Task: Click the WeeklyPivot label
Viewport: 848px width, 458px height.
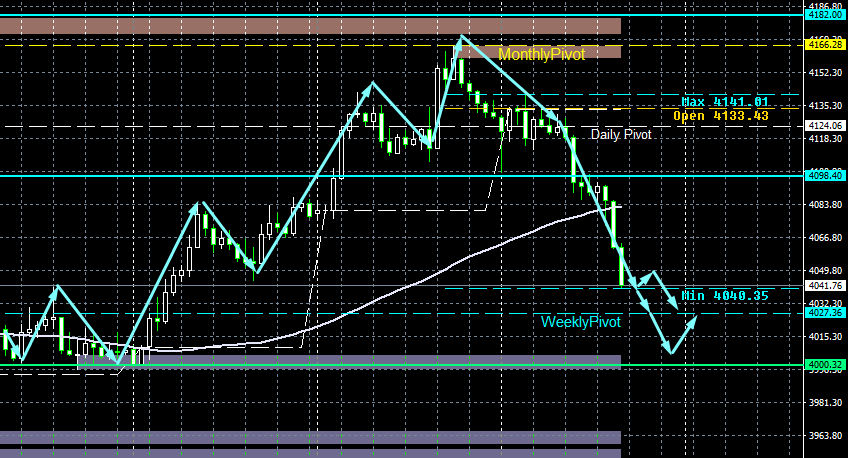Action: [581, 322]
